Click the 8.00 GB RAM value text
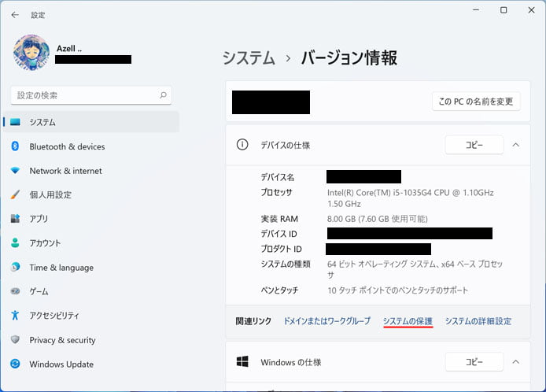This screenshot has height=392, width=546. click(x=378, y=219)
